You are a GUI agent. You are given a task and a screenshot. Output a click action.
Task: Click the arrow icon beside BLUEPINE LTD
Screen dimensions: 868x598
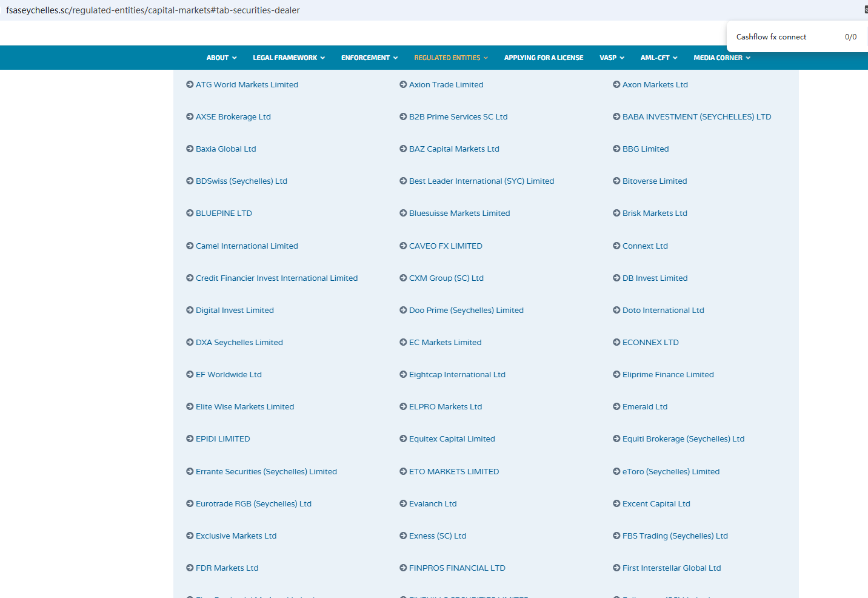click(x=190, y=213)
